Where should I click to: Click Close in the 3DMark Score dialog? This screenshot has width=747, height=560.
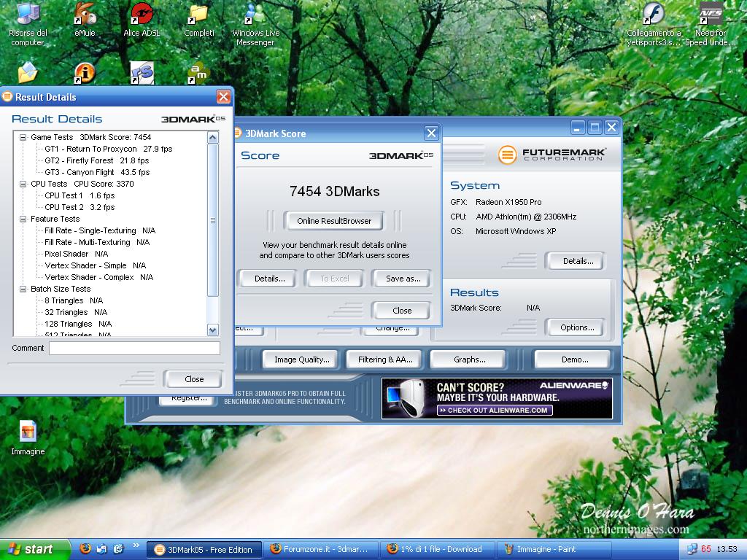click(x=402, y=311)
